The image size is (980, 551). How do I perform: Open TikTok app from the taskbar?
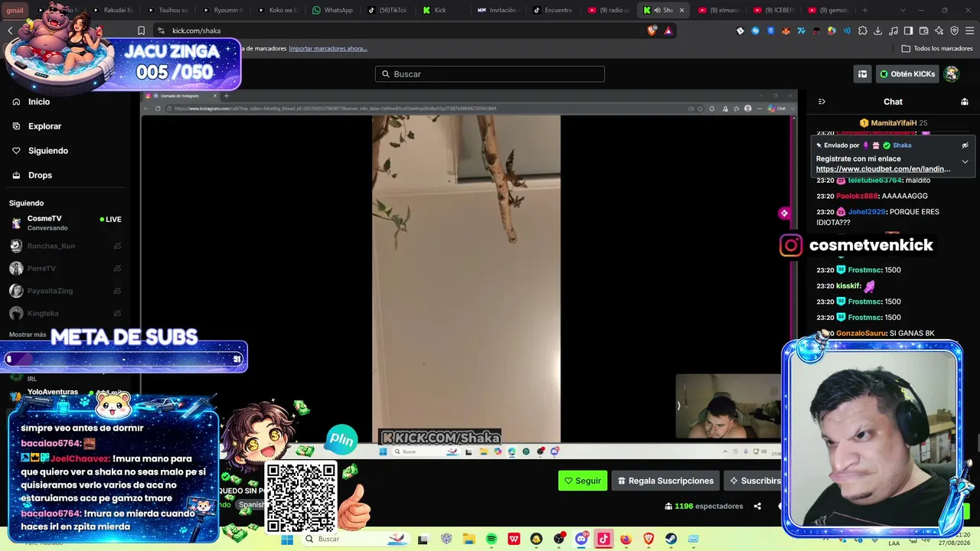point(603,539)
